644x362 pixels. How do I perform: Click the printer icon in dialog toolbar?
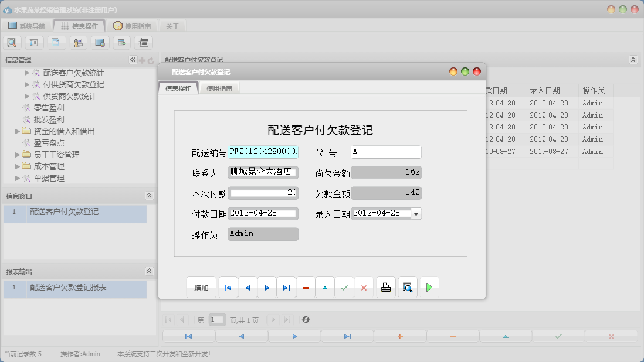coord(386,288)
